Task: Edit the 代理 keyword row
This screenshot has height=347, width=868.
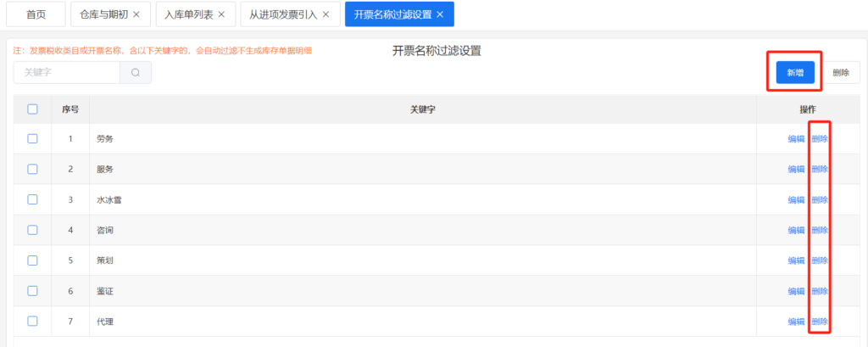Action: coord(796,322)
